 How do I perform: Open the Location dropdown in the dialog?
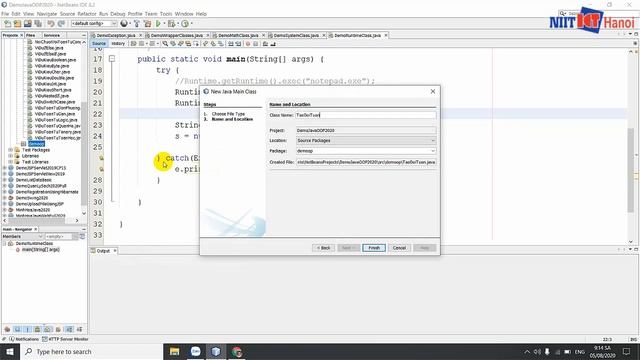433,140
